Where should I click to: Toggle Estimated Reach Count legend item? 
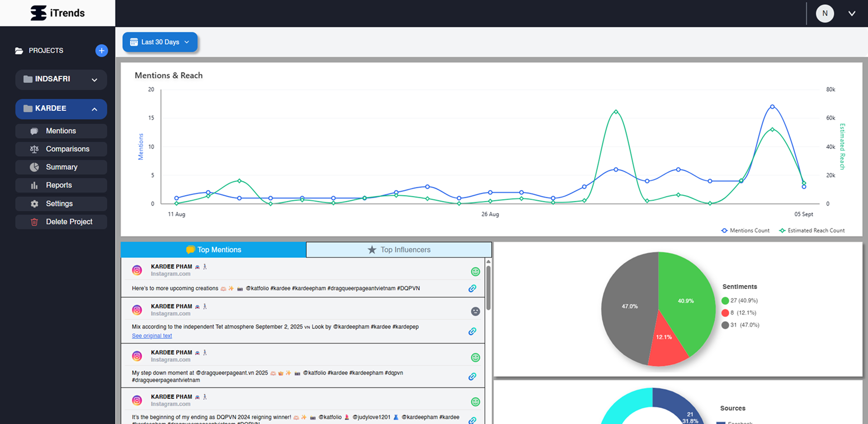811,231
